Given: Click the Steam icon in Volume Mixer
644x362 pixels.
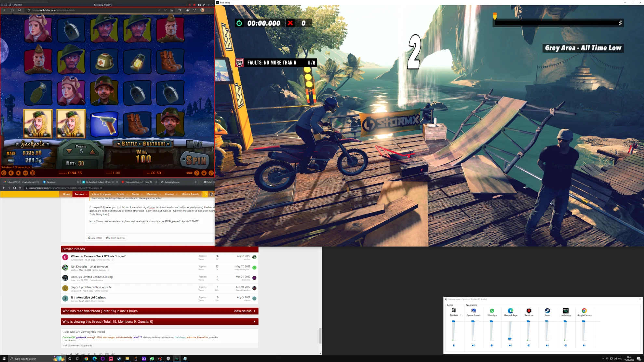Looking at the screenshot, I should coord(547,311).
